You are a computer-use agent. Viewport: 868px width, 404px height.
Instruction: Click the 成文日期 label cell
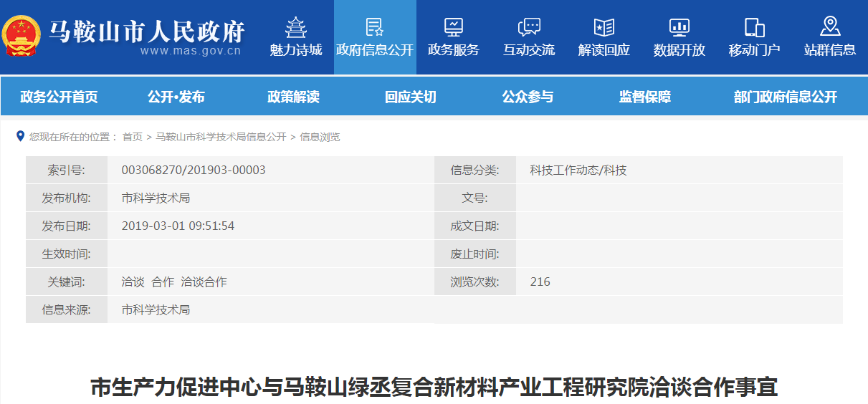tap(475, 226)
